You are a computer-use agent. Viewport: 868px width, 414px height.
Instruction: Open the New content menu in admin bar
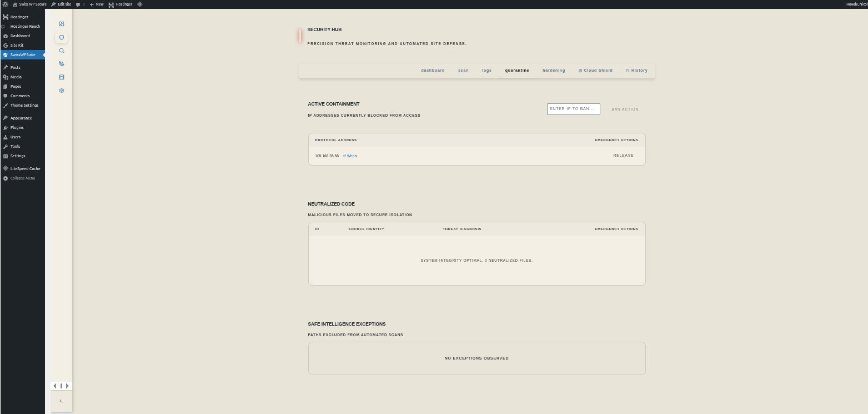tap(97, 4)
